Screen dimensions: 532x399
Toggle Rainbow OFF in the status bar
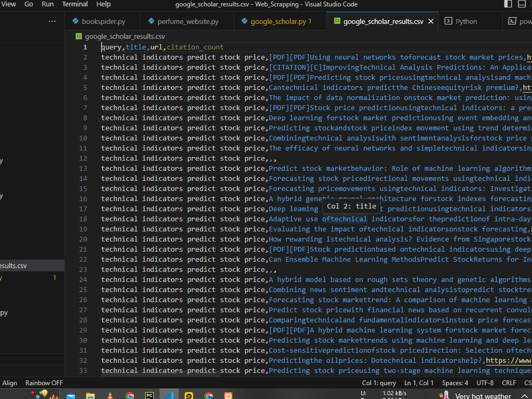coord(44,383)
